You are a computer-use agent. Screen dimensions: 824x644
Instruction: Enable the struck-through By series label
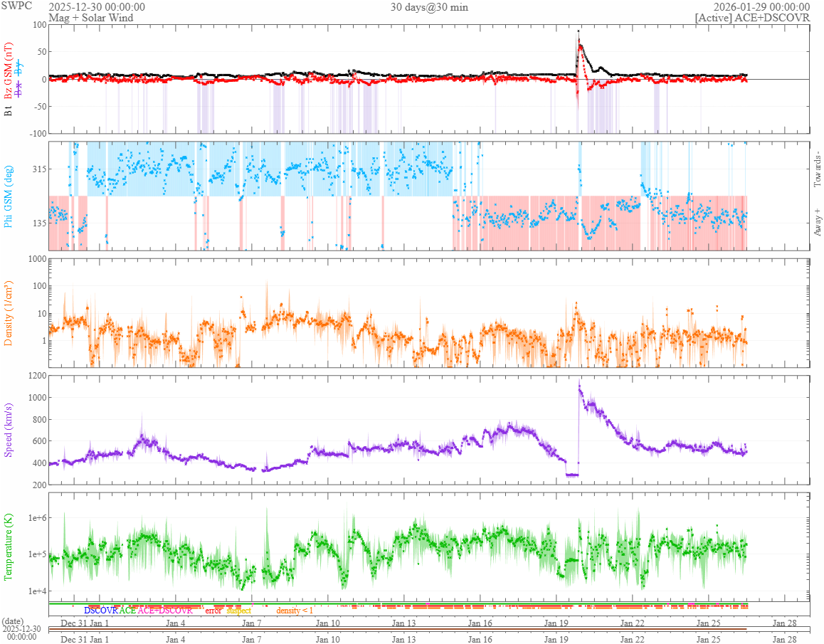point(20,68)
